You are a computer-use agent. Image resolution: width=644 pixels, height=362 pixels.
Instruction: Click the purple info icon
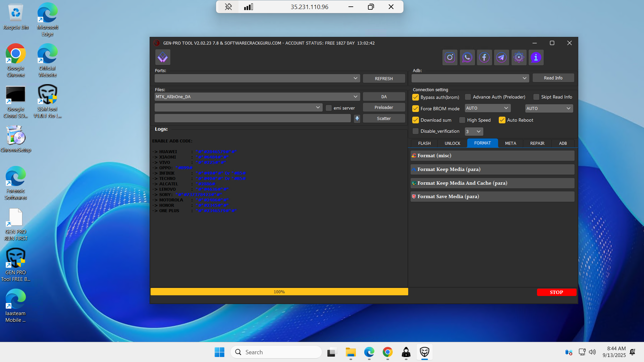point(536,57)
